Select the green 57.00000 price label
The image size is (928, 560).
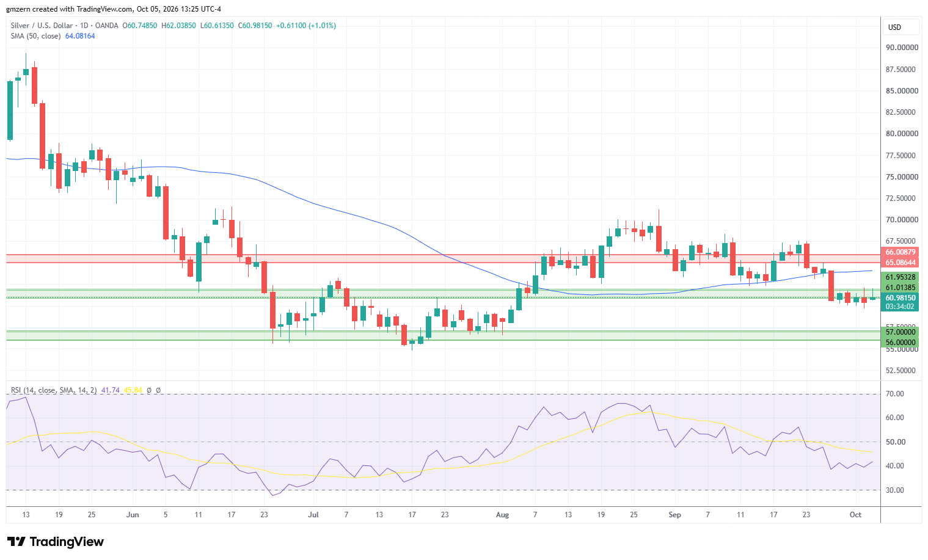click(900, 332)
